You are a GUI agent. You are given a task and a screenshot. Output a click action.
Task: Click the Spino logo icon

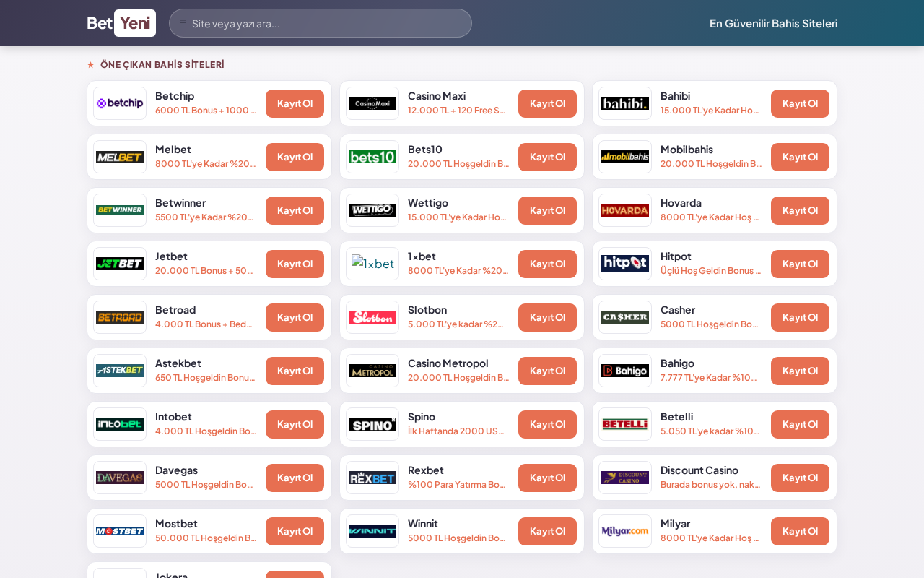point(372,424)
